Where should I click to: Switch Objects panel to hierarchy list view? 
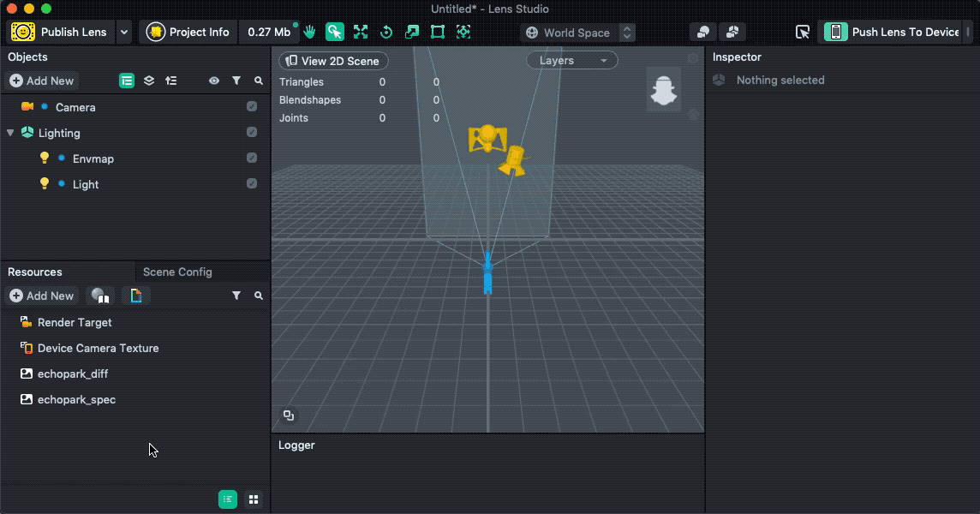tap(127, 81)
